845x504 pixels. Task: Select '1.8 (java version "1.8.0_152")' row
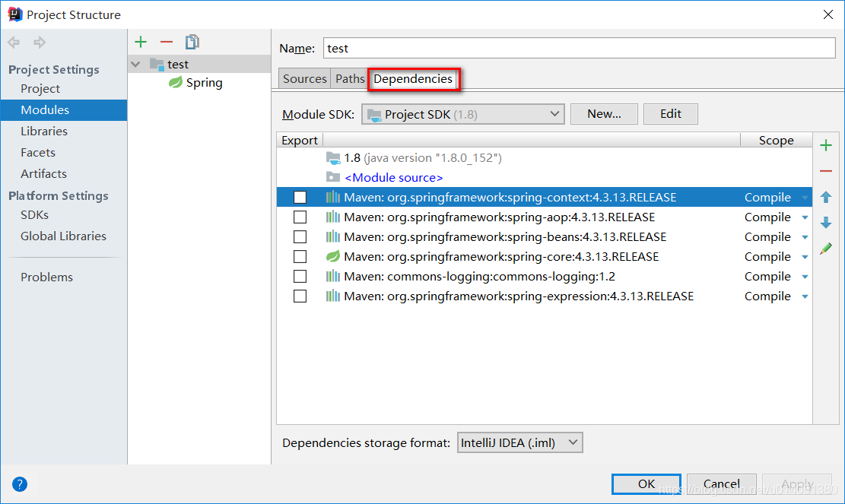tap(545, 158)
